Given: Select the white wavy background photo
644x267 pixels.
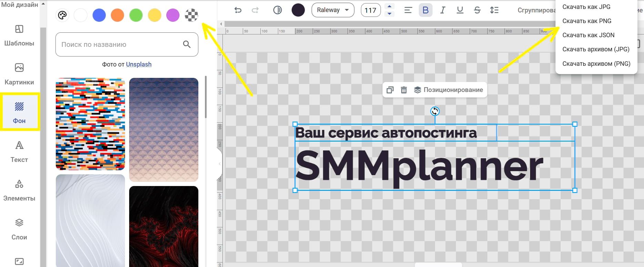Looking at the screenshot, I should click(x=90, y=220).
